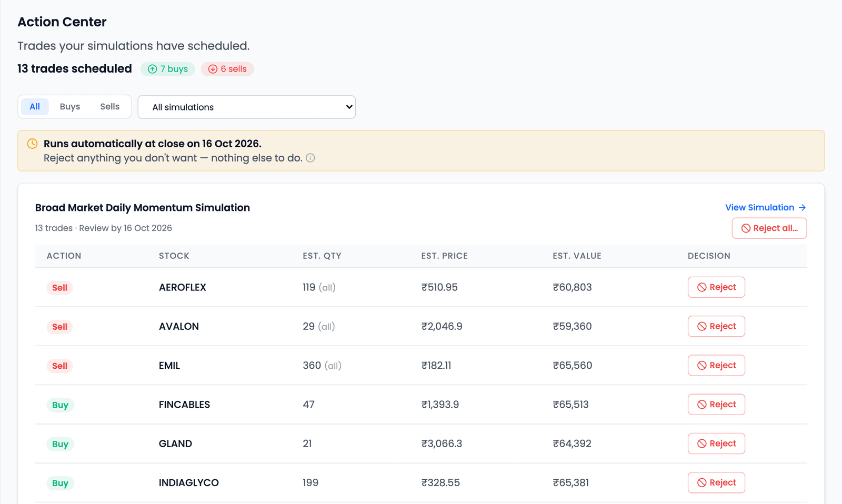The height and width of the screenshot is (504, 842).
Task: Click the ₹510.95 estimated price
Action: pos(439,287)
